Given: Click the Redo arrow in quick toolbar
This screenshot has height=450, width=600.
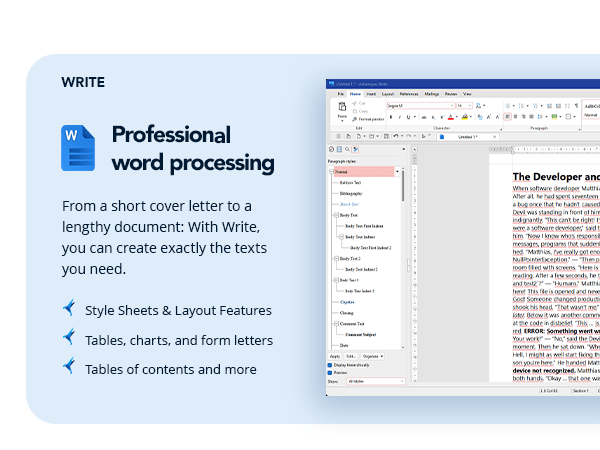Looking at the screenshot, I should click(409, 136).
